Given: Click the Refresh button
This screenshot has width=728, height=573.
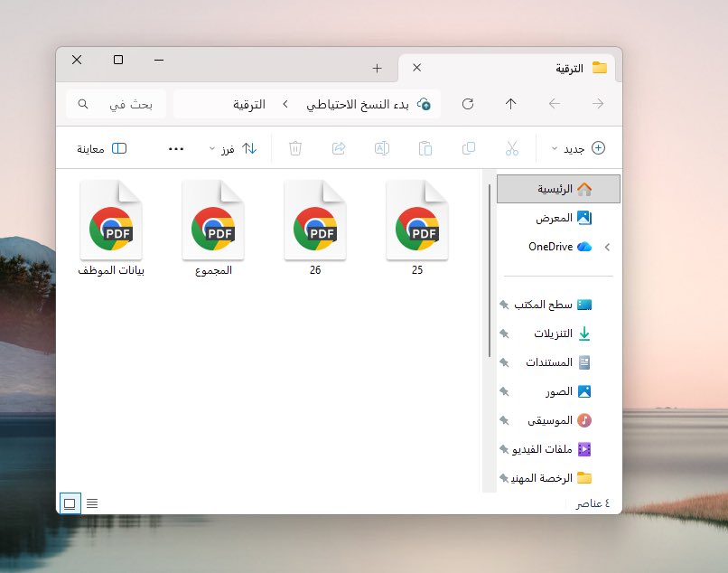Looking at the screenshot, I should [468, 104].
